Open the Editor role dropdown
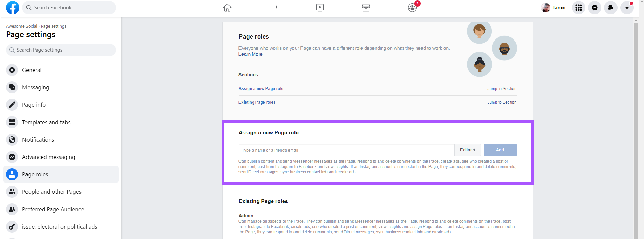644x239 pixels. point(468,150)
